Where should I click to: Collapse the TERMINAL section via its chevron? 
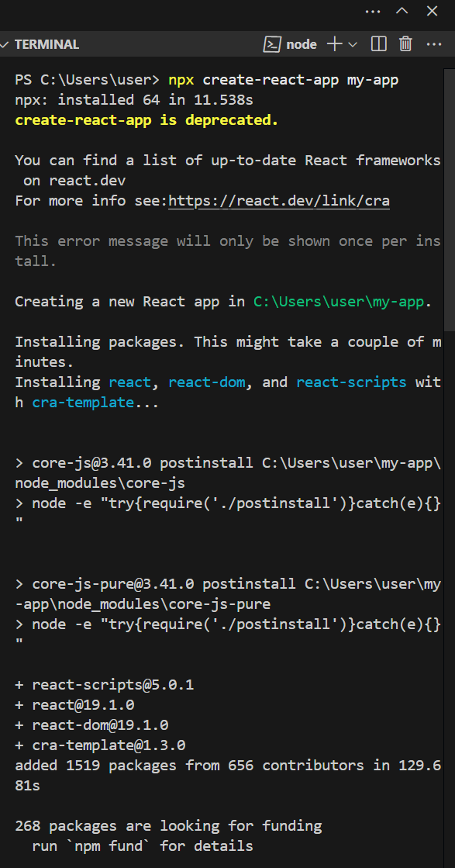[x=6, y=44]
